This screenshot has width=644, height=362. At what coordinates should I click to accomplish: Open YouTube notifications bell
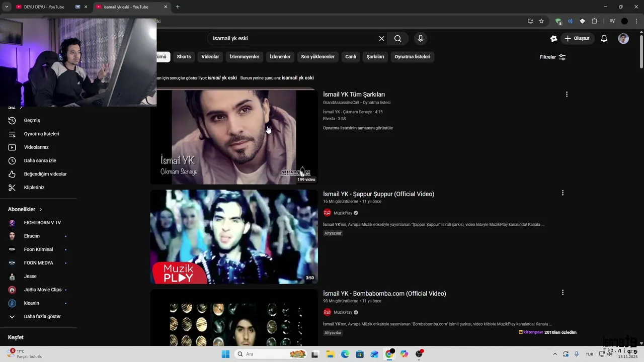(x=604, y=39)
